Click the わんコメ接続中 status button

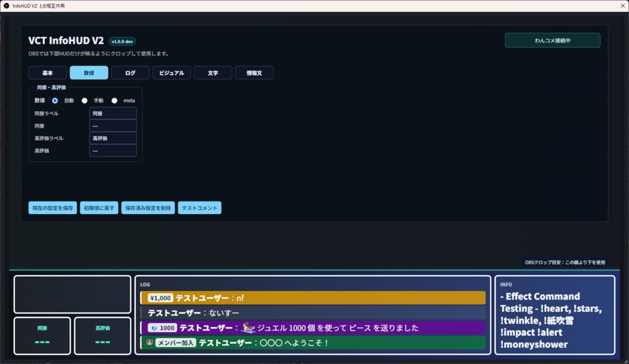click(x=552, y=41)
